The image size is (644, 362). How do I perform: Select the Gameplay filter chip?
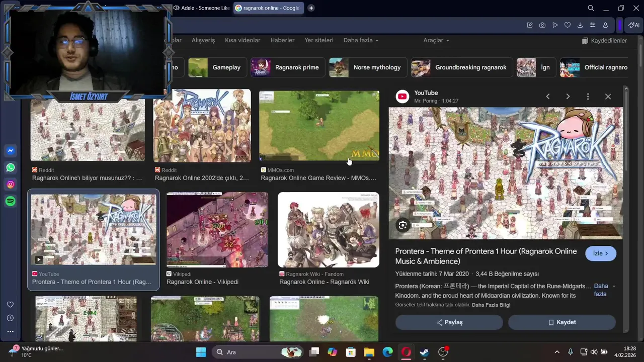pyautogui.click(x=217, y=67)
